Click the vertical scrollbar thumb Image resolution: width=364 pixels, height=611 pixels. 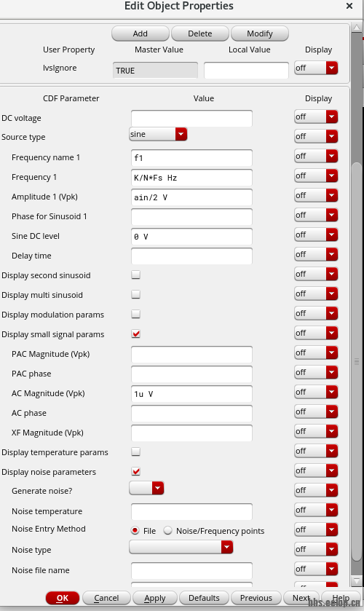(x=357, y=361)
